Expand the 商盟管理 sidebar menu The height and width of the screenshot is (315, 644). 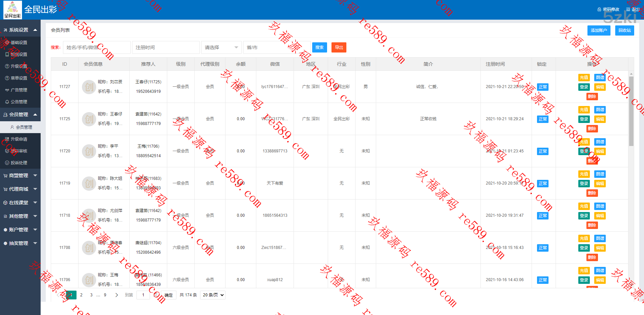click(20, 175)
